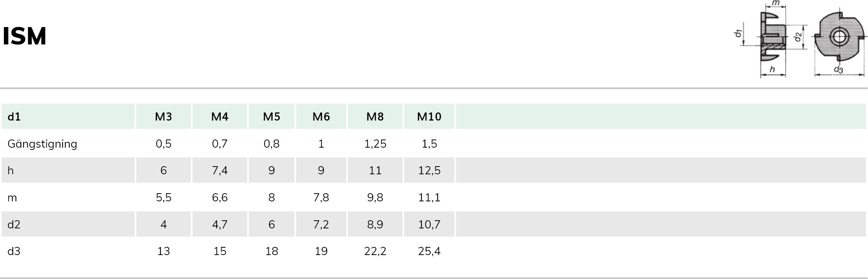This screenshot has height=279, width=868.
Task: Select the 22,2 d3 value for M8
Action: (375, 251)
